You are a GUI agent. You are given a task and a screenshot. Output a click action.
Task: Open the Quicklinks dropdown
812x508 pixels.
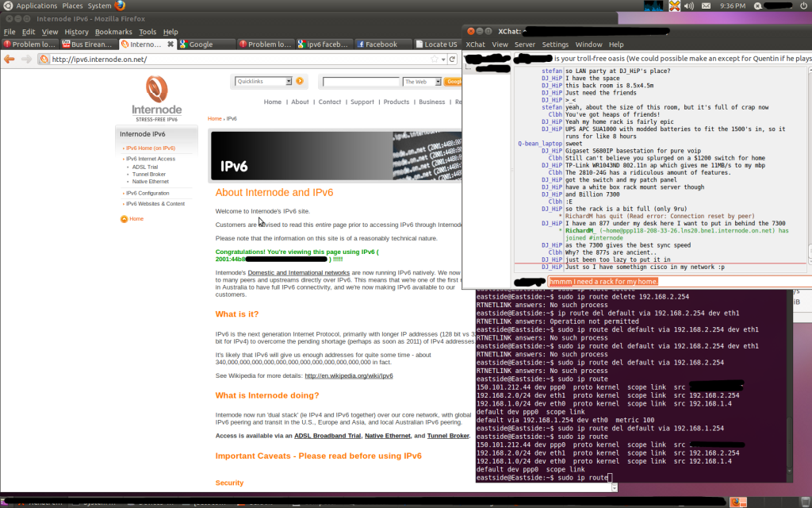click(263, 82)
